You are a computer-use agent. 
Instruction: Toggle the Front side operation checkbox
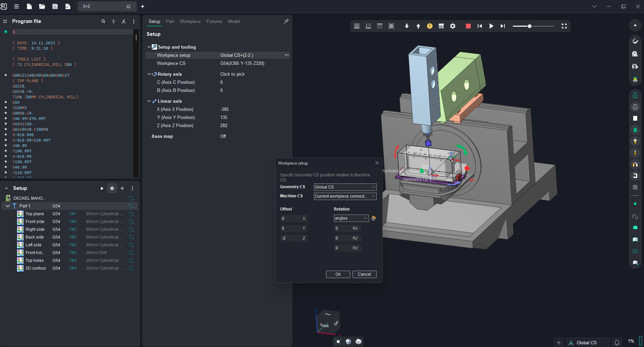click(131, 222)
